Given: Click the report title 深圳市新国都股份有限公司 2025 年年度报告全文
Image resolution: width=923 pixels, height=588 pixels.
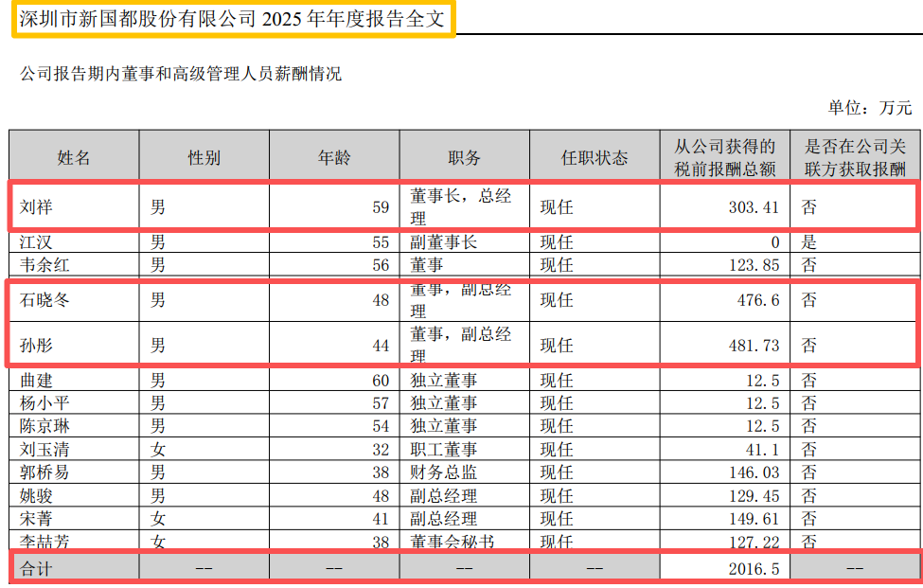Looking at the screenshot, I should (x=232, y=19).
